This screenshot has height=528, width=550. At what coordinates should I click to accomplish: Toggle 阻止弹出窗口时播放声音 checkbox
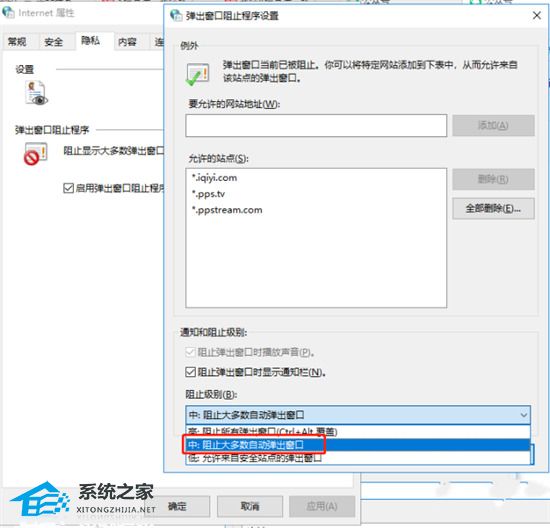coord(190,352)
